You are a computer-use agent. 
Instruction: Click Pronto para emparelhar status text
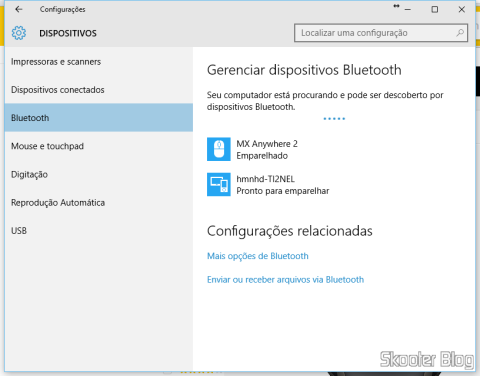click(x=283, y=191)
